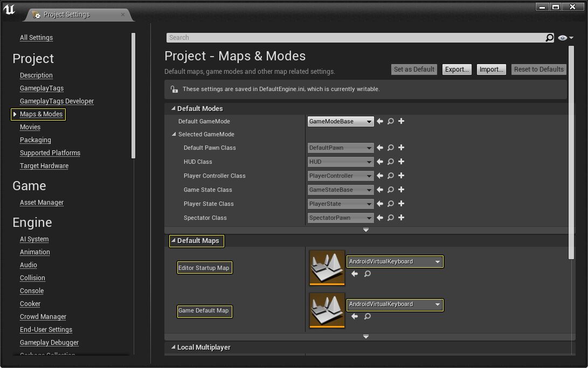Open the Packaging settings page

[x=36, y=140]
